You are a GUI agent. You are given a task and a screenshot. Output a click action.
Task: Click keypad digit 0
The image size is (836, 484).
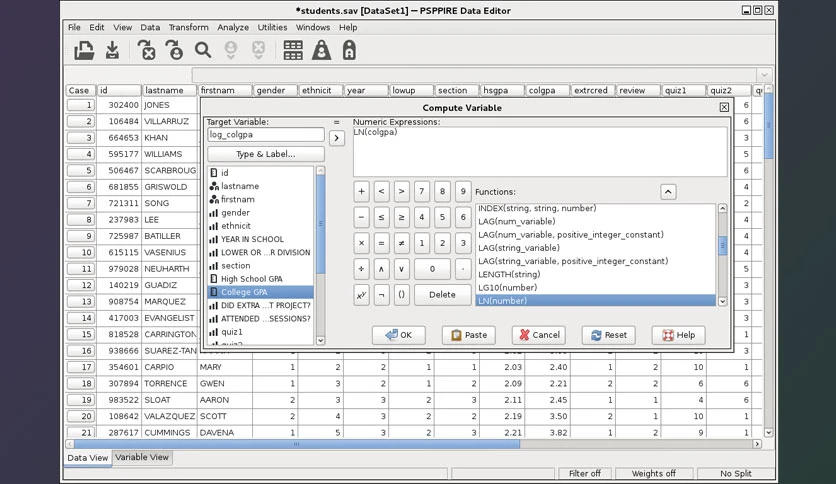[x=432, y=269]
